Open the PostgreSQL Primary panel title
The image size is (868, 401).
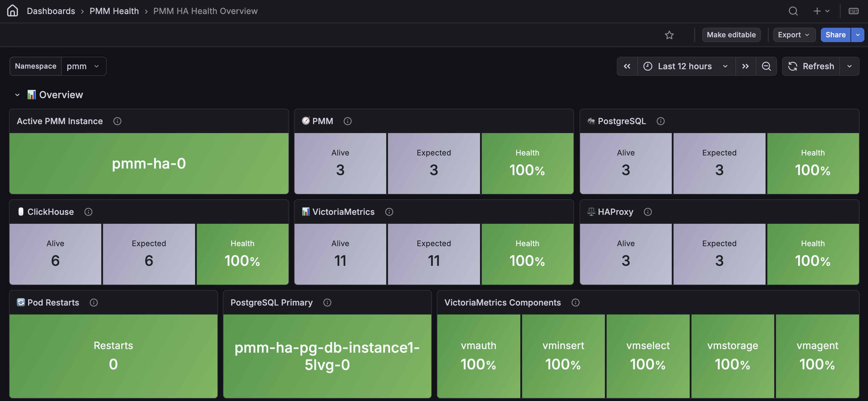click(x=272, y=303)
